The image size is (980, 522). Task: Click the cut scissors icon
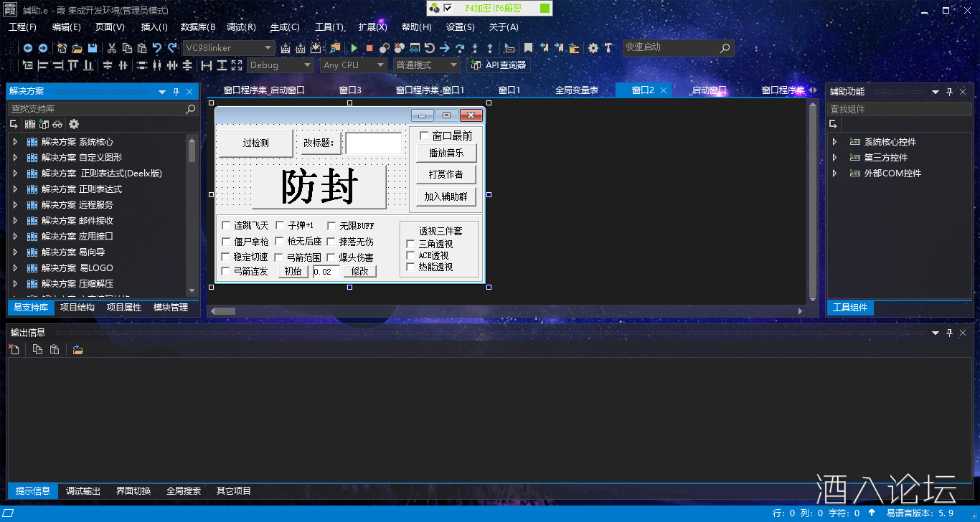click(x=112, y=48)
